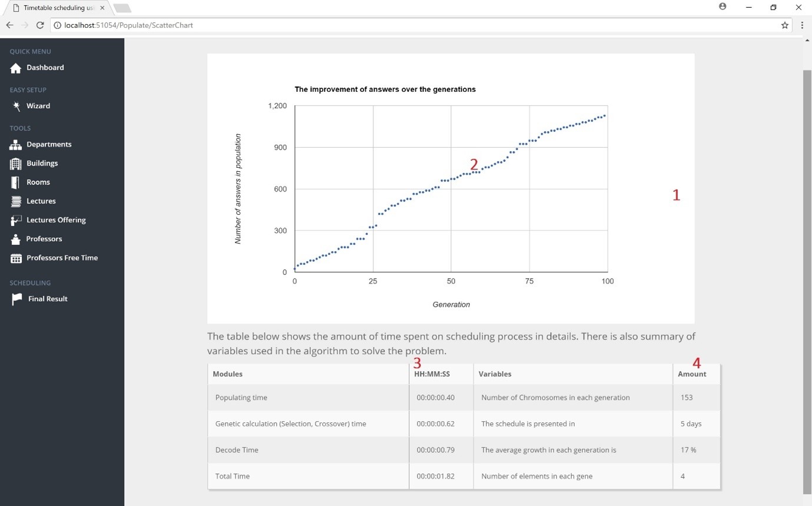Click the Lectures books icon
Viewport: 812px width, 506px height.
[16, 201]
